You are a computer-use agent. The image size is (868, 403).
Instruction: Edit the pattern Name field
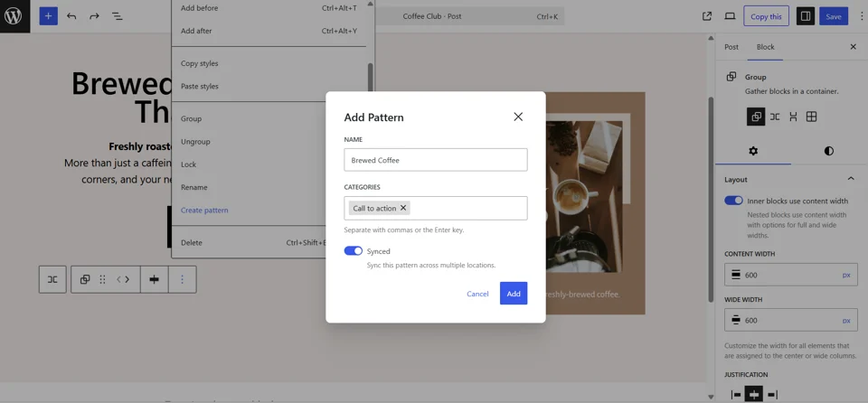[436, 160]
